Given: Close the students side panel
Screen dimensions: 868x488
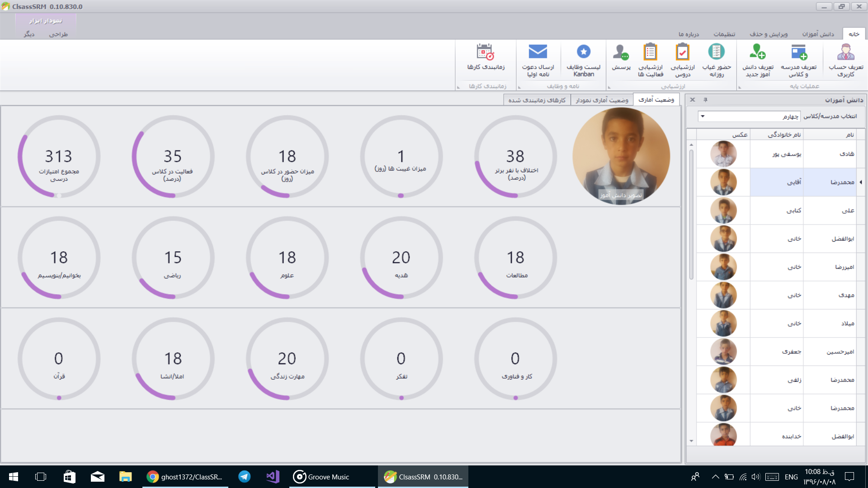Looking at the screenshot, I should tap(693, 100).
